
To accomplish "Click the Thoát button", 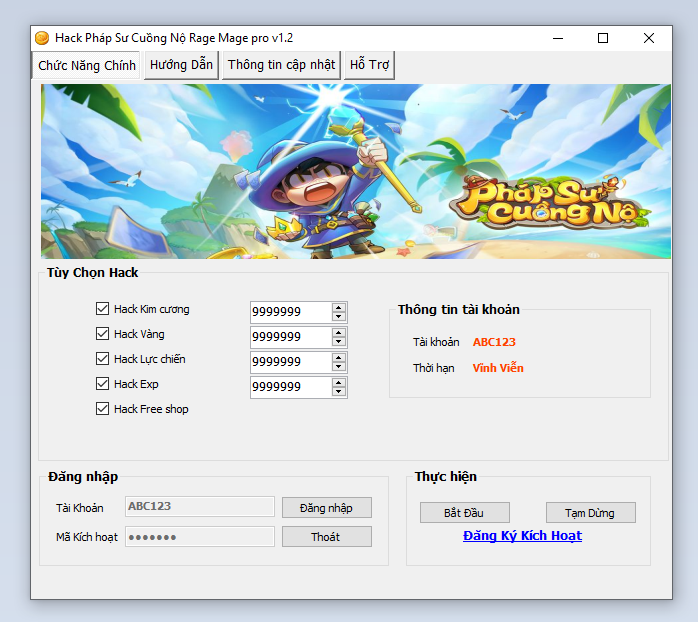I will (326, 537).
